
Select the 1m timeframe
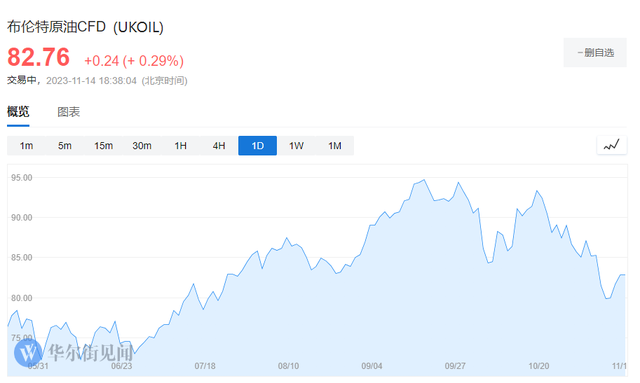click(27, 146)
